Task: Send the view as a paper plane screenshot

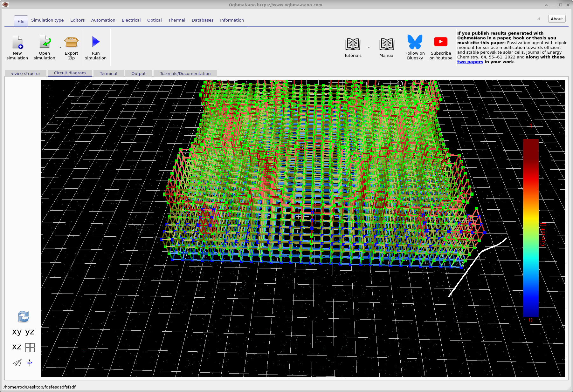Action: (17, 362)
